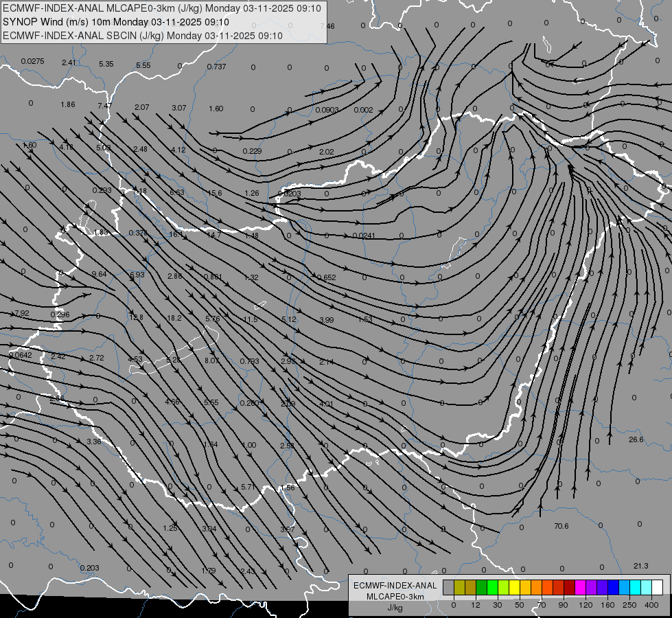
Task: Click the map value '3.99'
Action: [x=327, y=320]
